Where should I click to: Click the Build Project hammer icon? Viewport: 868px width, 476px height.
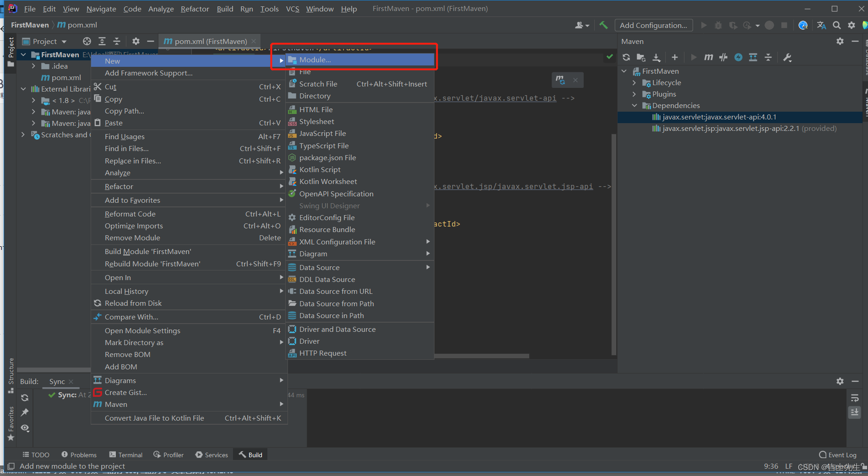coord(603,25)
